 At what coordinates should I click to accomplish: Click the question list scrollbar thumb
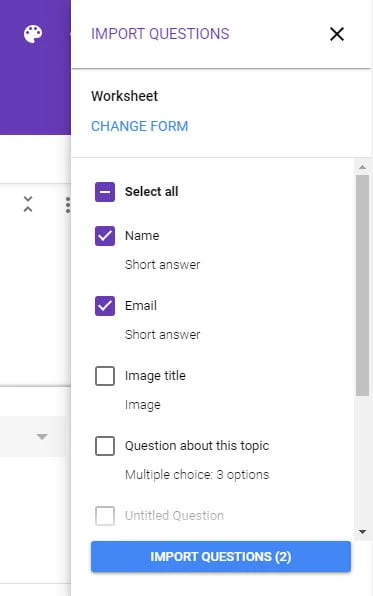point(362,285)
